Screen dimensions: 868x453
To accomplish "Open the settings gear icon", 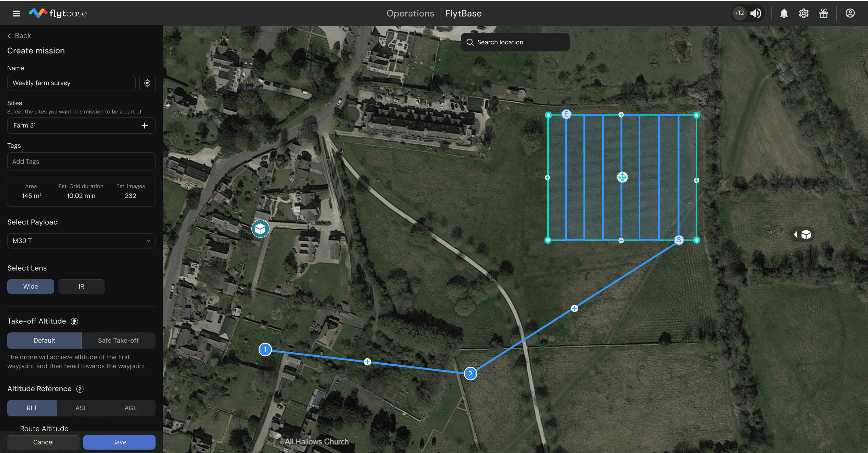I will (x=803, y=13).
